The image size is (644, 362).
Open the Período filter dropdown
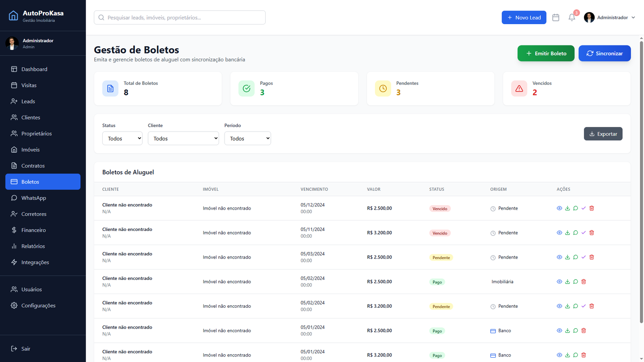pyautogui.click(x=248, y=138)
